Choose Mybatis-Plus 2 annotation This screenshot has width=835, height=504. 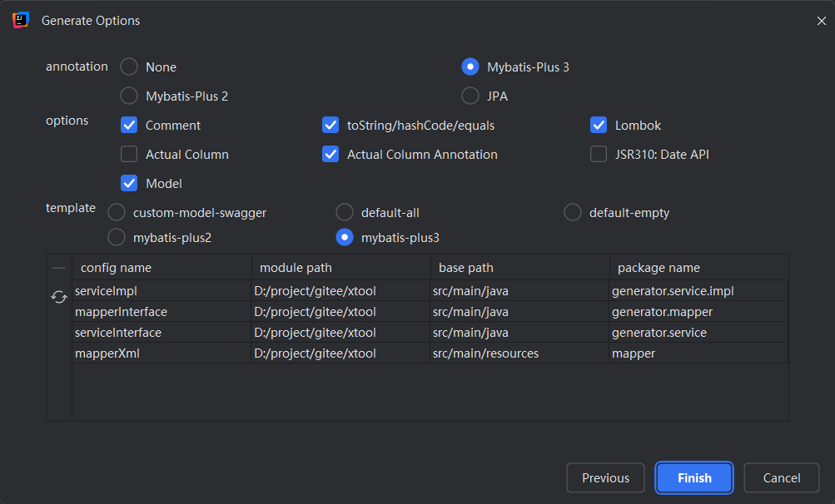(129, 96)
